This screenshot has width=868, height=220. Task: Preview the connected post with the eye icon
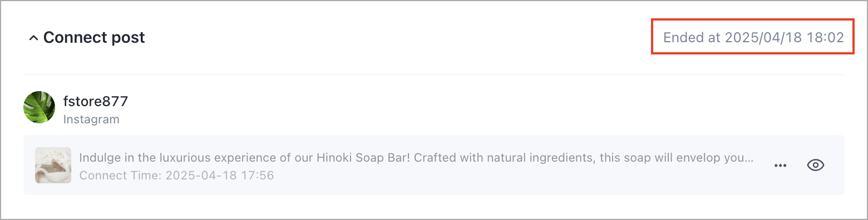tap(815, 165)
